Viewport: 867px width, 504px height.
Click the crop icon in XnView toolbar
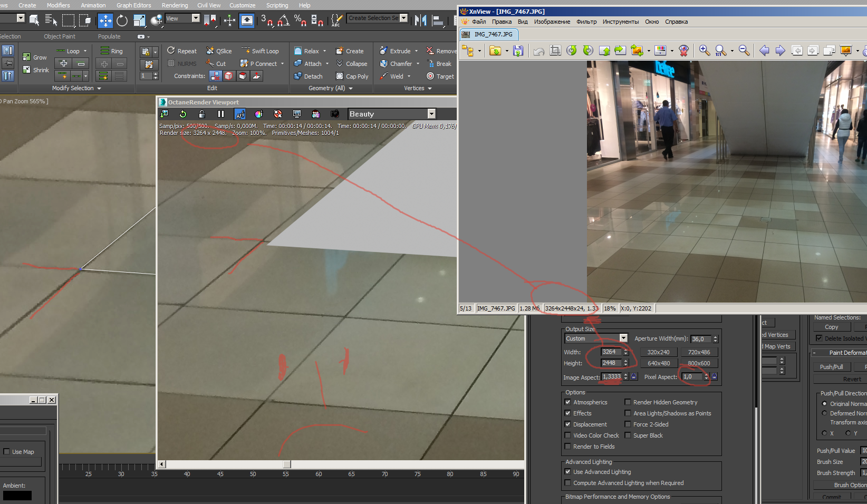click(555, 51)
